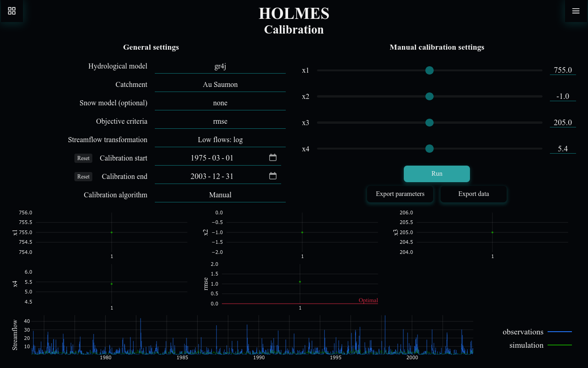The image size is (588, 368).
Task: Click the x1 slider handle
Action: (x=430, y=70)
